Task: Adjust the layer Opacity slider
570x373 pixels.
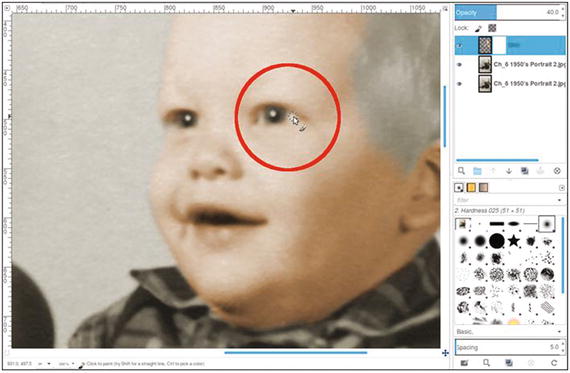Action: pos(507,12)
